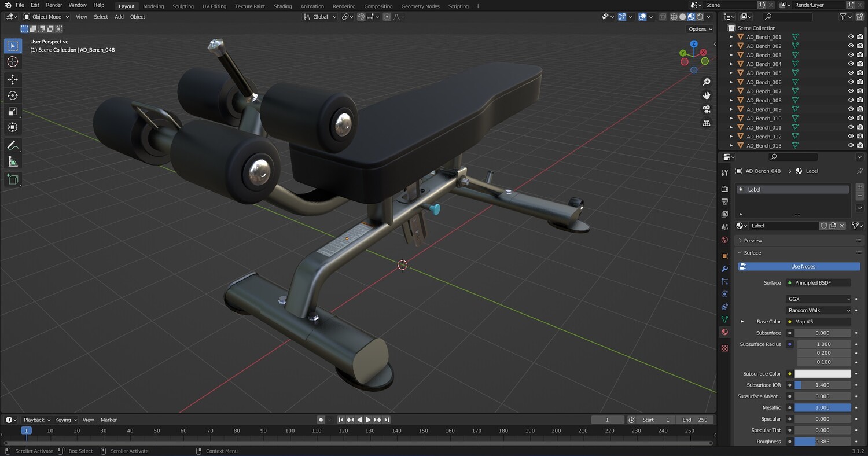Switch orthographic/perspective view grid icon
This screenshot has height=456, width=868.
(707, 123)
